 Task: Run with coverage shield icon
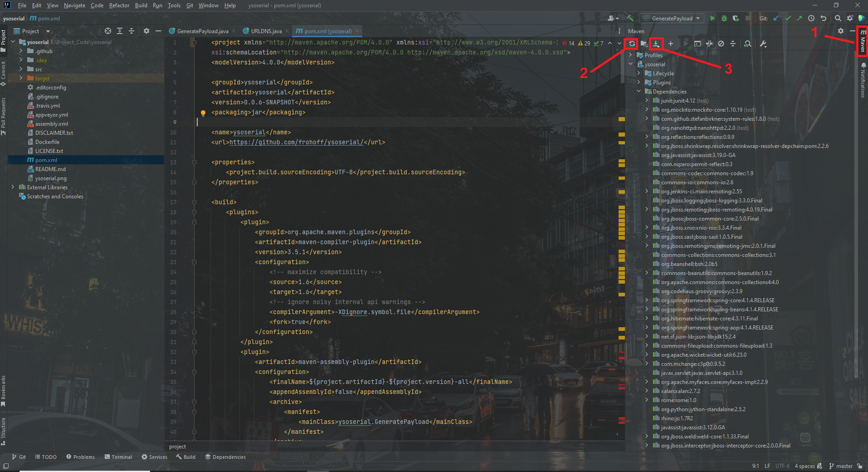pyautogui.click(x=736, y=18)
